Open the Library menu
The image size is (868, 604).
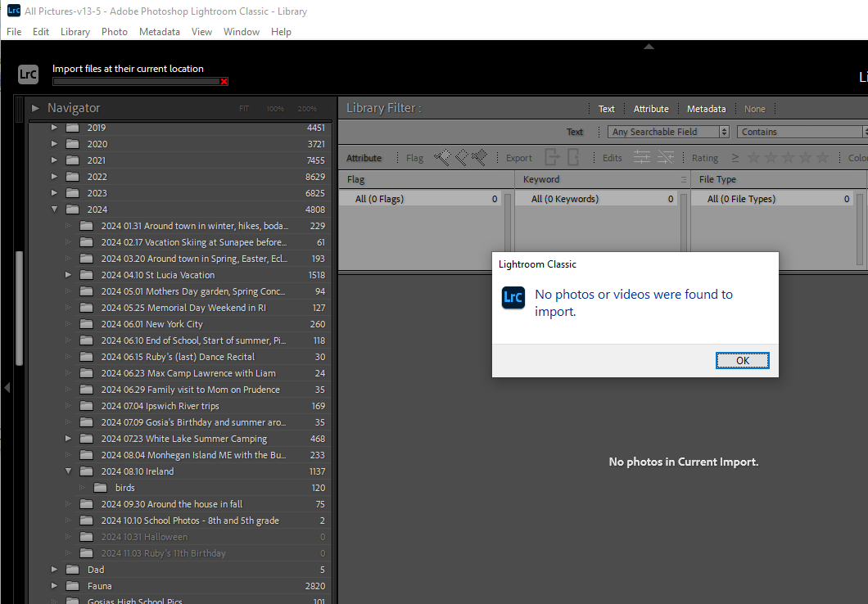point(75,31)
